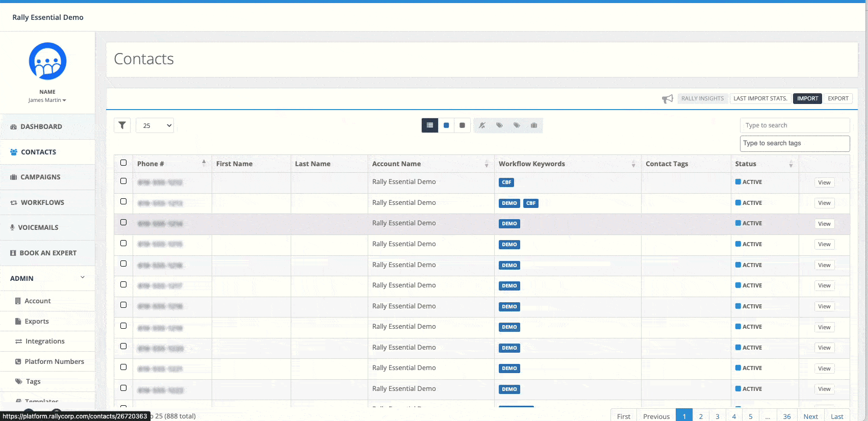This screenshot has width=868, height=421.
Task: Open Campaigns in the sidebar
Action: click(40, 177)
